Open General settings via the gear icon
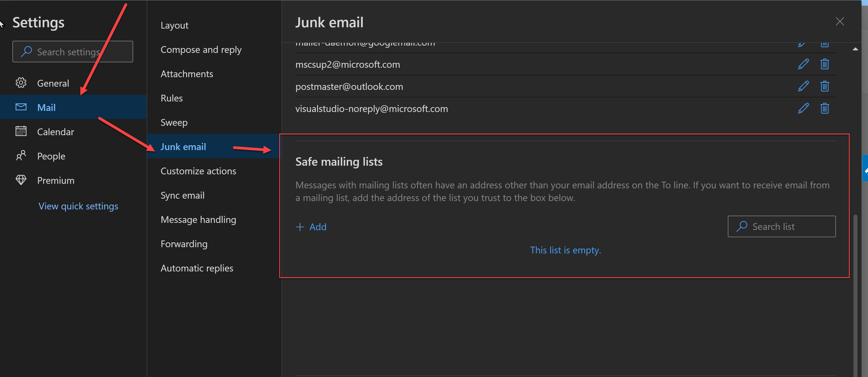Image resolution: width=868 pixels, height=377 pixels. (21, 83)
